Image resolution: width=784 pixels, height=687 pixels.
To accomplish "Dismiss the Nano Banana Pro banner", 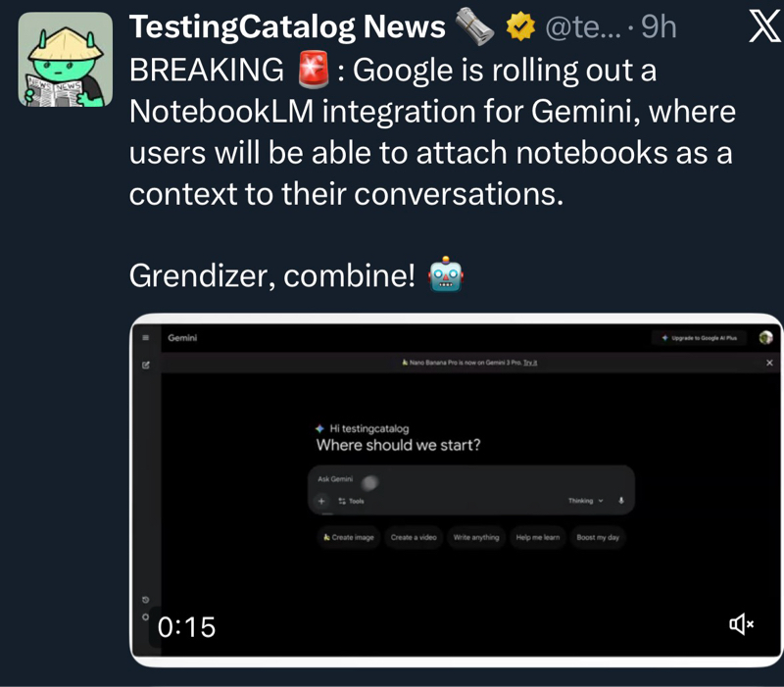I will click(x=769, y=363).
